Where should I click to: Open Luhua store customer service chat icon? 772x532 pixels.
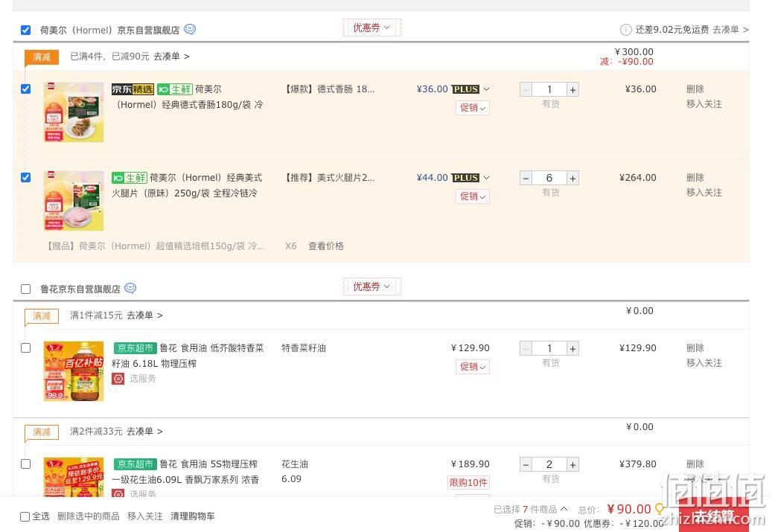coord(130,288)
